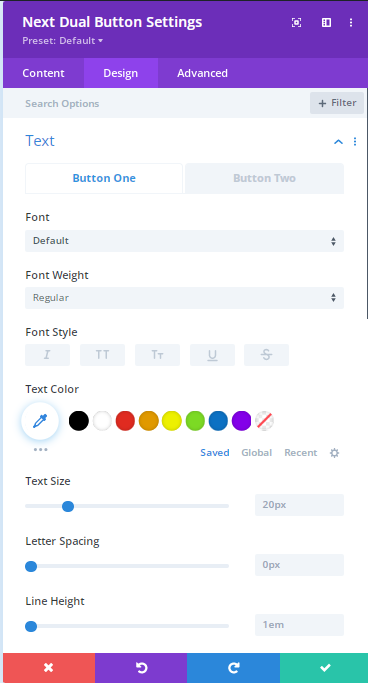Toggle italic font style
368x683 pixels.
[x=47, y=355]
